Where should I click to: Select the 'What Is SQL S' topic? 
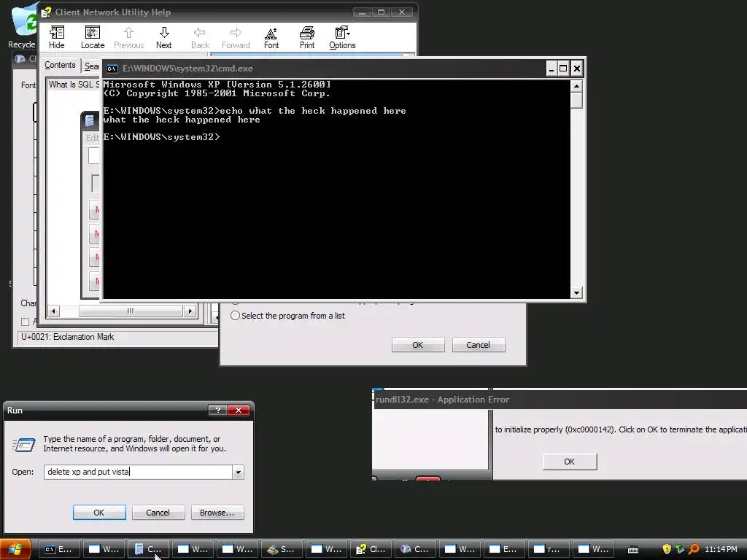point(74,85)
